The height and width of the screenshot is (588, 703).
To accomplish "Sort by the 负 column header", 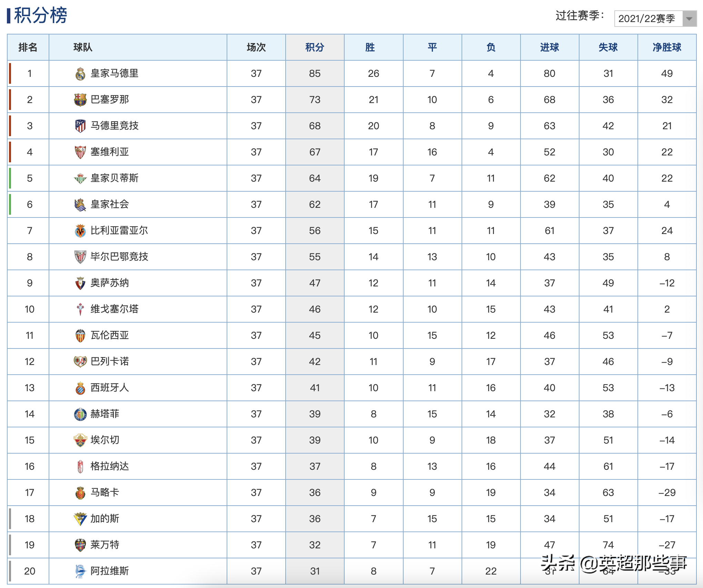I will click(x=491, y=47).
